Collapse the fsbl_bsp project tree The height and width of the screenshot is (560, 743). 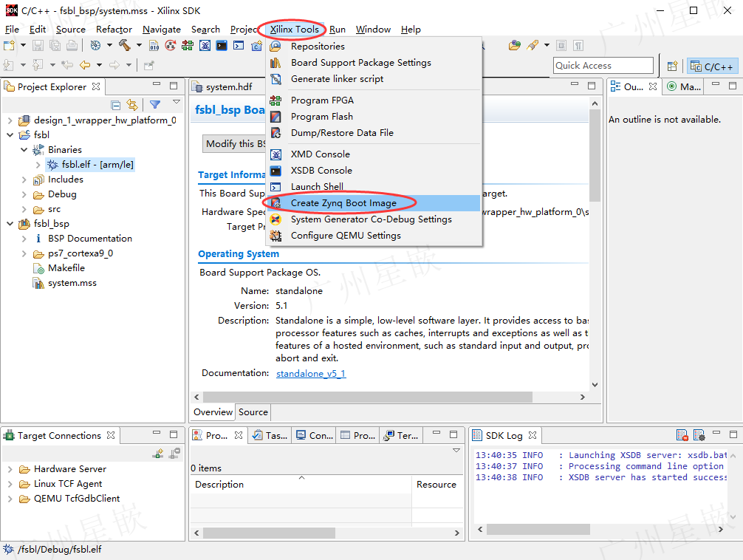10,224
